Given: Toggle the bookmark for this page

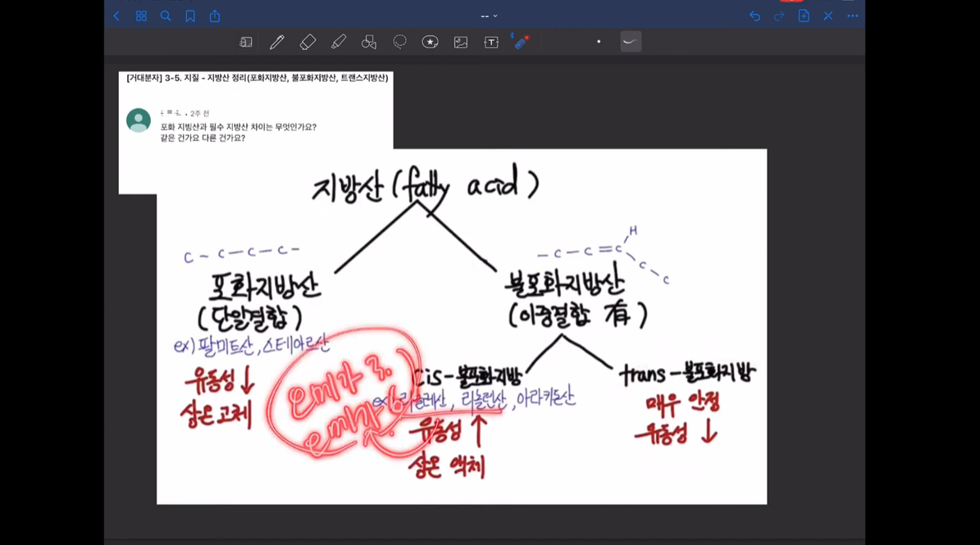Looking at the screenshot, I should coord(189,16).
